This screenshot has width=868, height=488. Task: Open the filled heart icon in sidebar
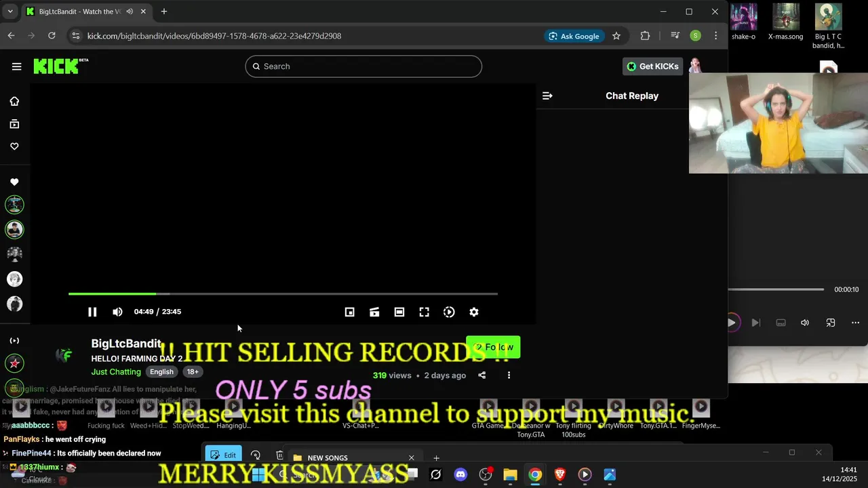tap(14, 182)
